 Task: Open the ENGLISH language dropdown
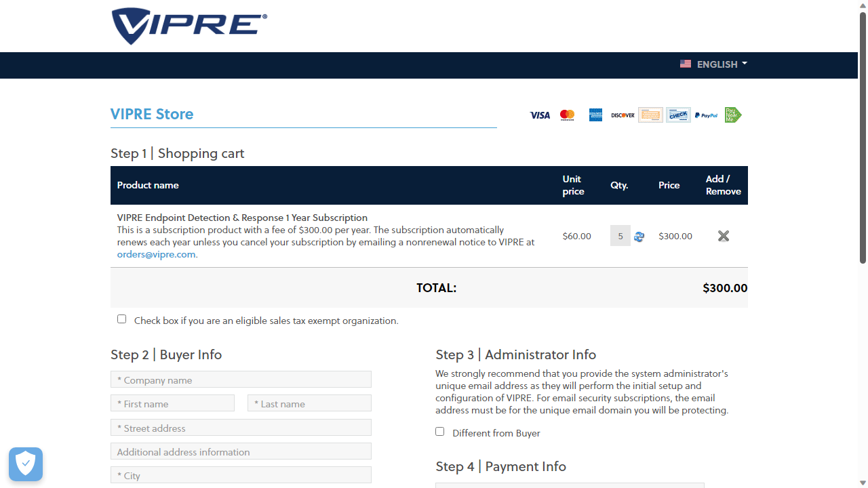point(722,64)
